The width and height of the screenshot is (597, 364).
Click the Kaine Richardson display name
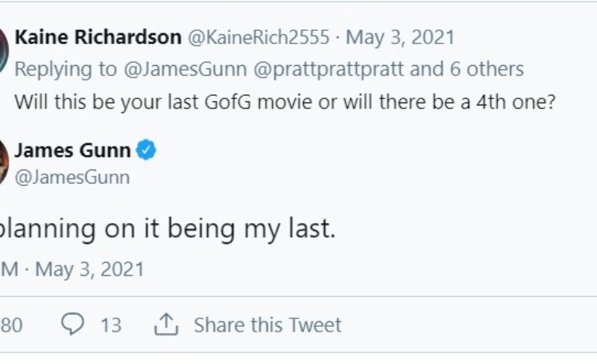pyautogui.click(x=98, y=37)
